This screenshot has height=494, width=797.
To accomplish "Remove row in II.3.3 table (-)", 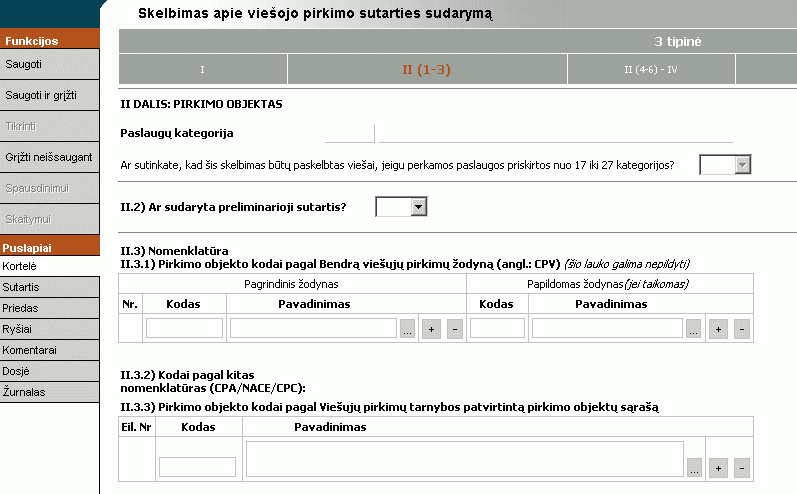I will pyautogui.click(x=742, y=468).
